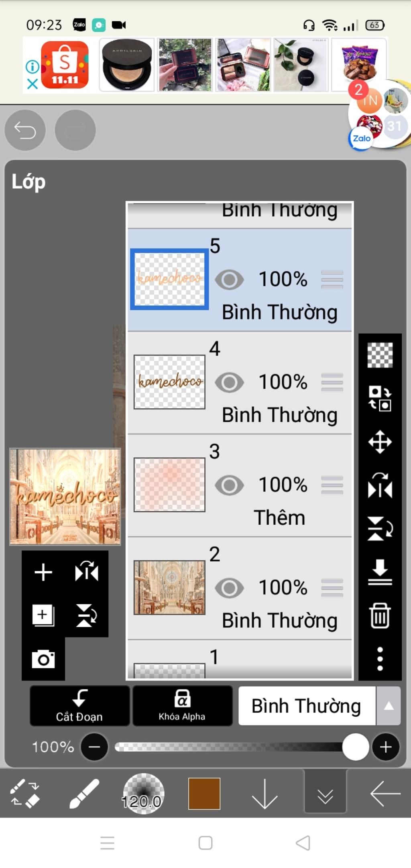Tap the Cắt Đoạn clipping button

point(79,706)
